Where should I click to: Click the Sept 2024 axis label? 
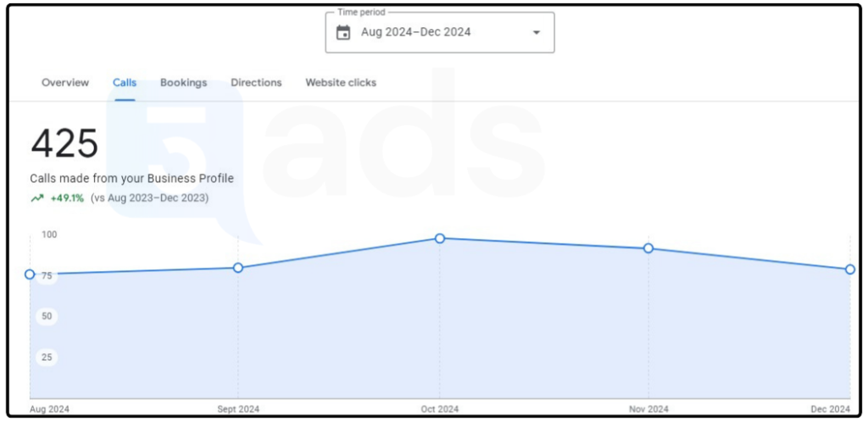point(238,409)
